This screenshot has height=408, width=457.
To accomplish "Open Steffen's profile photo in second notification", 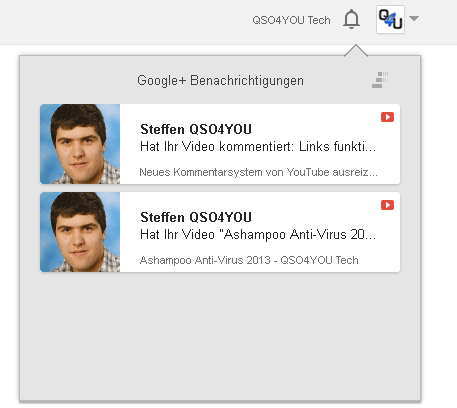I will 80,232.
